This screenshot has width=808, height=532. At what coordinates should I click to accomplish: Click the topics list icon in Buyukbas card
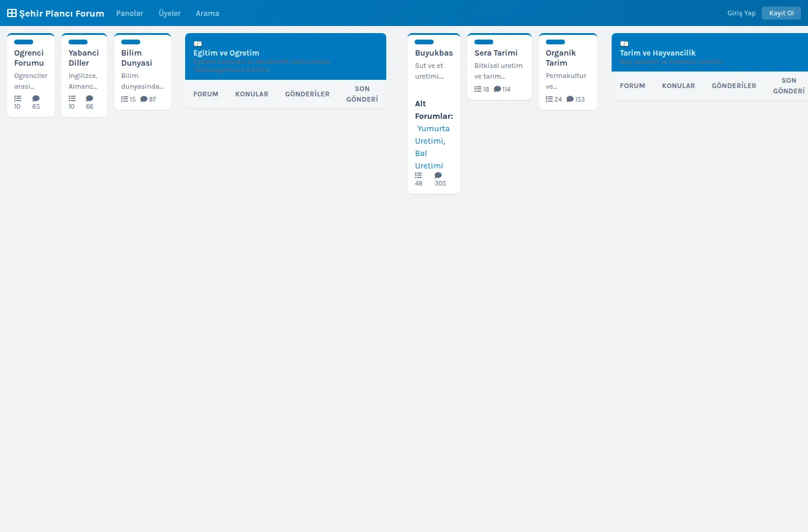(x=419, y=176)
